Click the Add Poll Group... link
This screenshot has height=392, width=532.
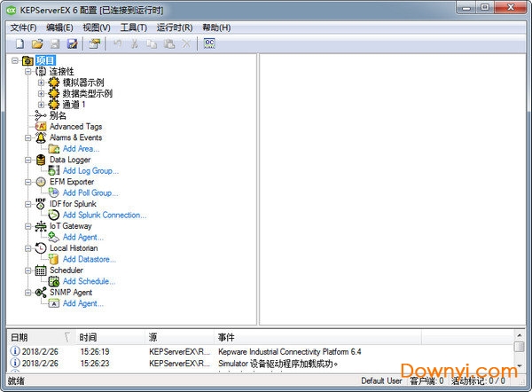click(90, 192)
